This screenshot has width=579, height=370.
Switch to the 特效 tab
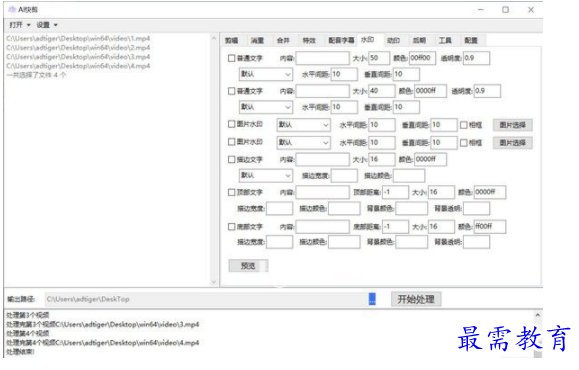[309, 40]
